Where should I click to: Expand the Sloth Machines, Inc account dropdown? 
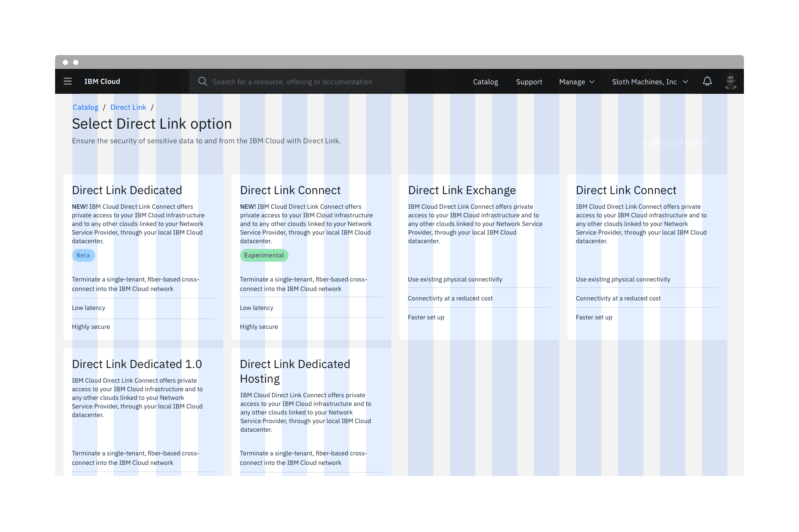[649, 82]
